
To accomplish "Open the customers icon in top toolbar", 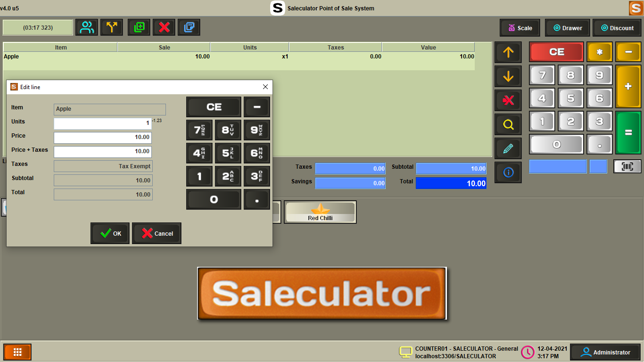I will coord(87,27).
